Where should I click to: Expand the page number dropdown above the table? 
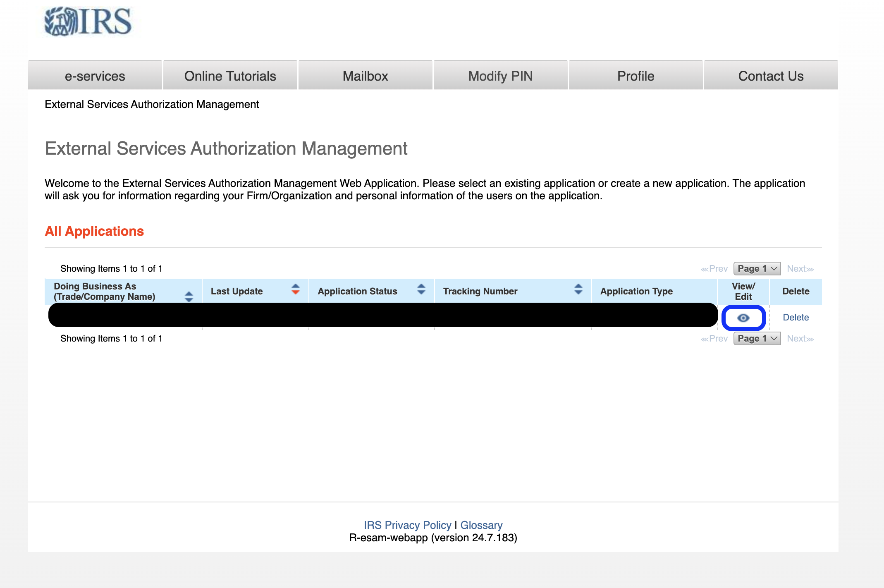pyautogui.click(x=757, y=268)
